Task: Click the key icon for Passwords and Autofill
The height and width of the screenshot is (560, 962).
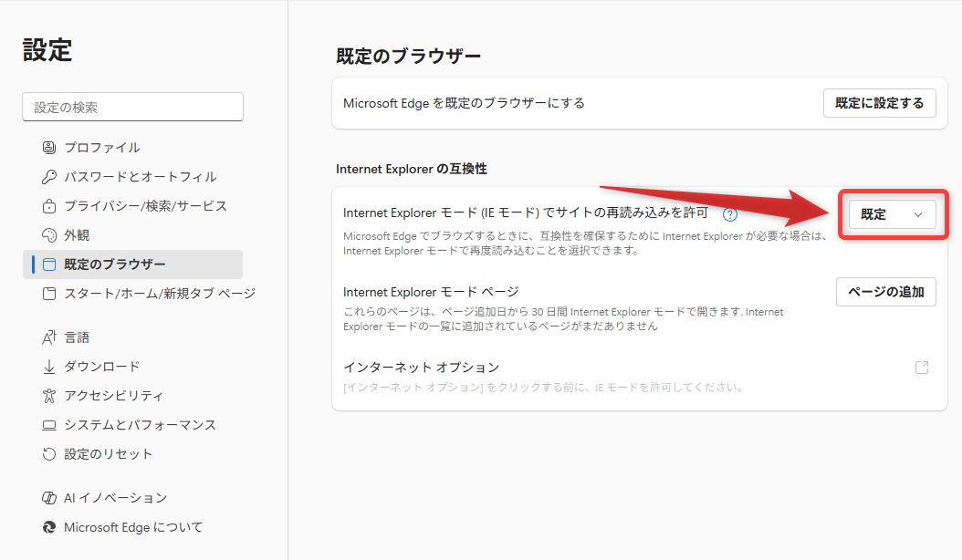Action: click(49, 177)
